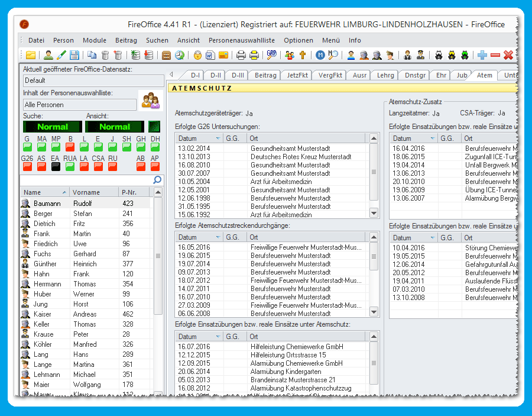Open the Alle Personen selection list

pos(80,105)
